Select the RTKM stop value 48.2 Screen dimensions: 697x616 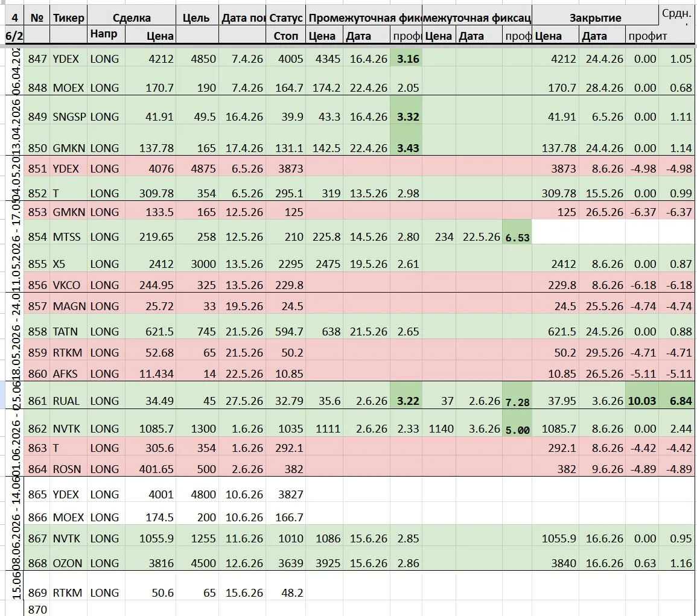pos(286,592)
